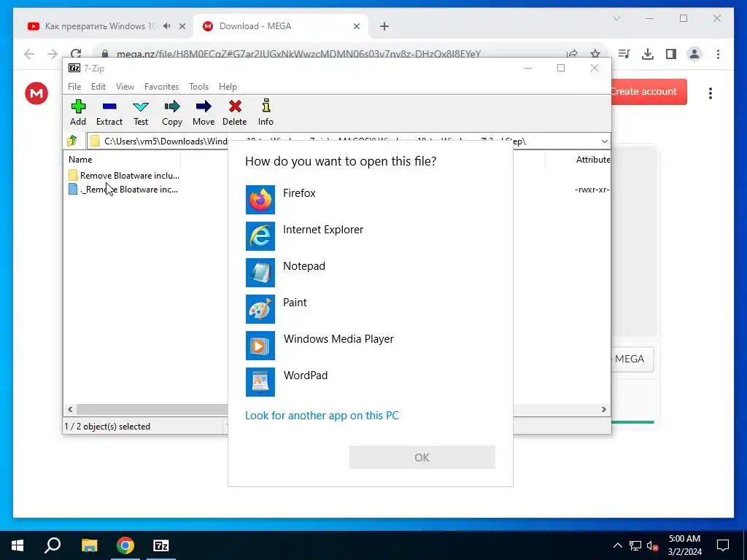
Task: Click Look for another app on this PC
Action: tap(322, 415)
